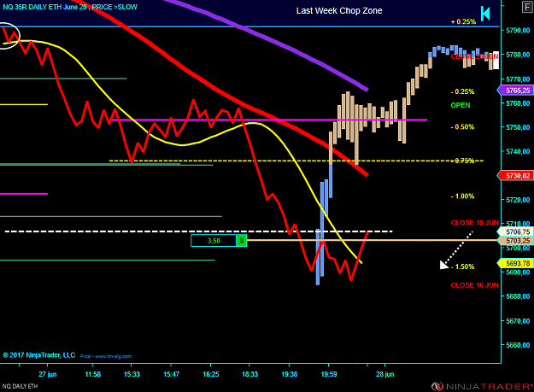
Task: Click the 2017 NinjaTrader, LLC copyright text
Action: pos(38,355)
